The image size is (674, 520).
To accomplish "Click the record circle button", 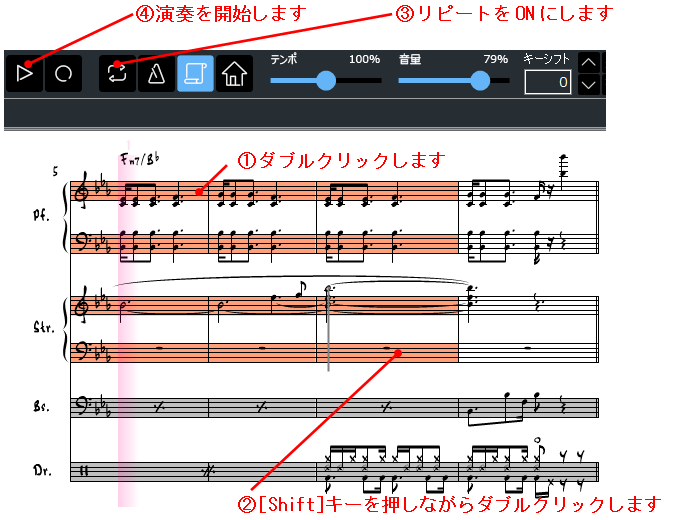I will 63,73.
